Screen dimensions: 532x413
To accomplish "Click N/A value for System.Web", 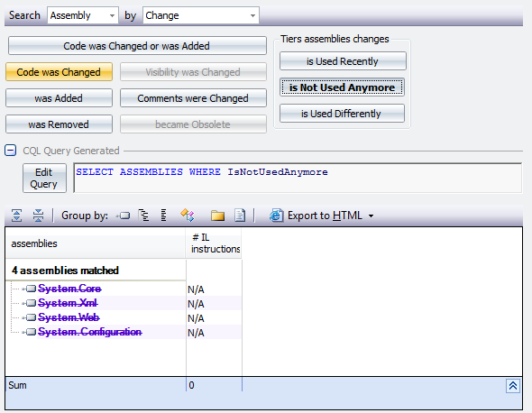I will [x=196, y=318].
